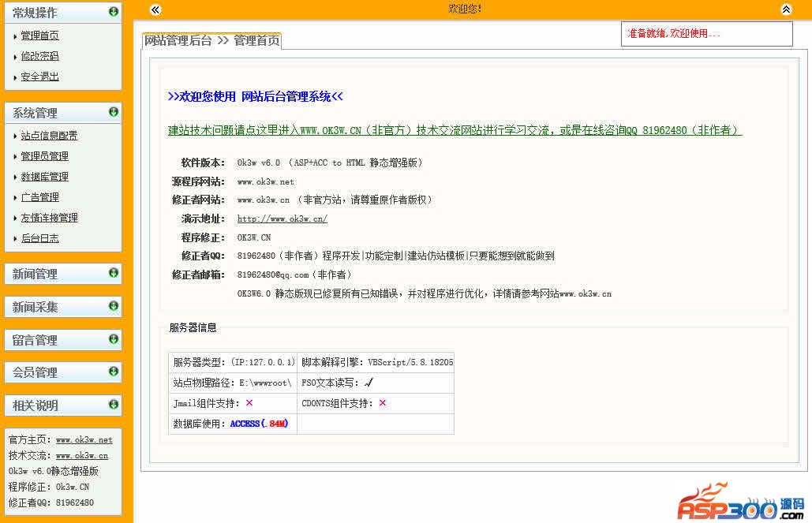The image size is (812, 523).
Task: Open 站点信息配置 settings
Action: [49, 136]
